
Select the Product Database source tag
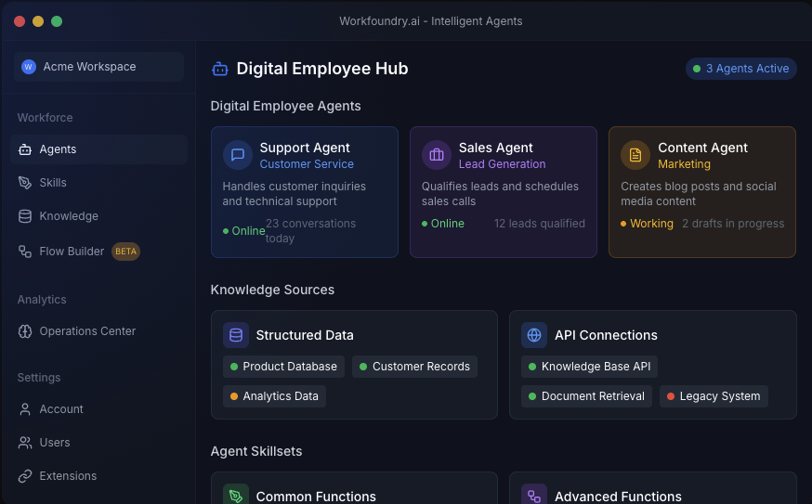tap(283, 367)
